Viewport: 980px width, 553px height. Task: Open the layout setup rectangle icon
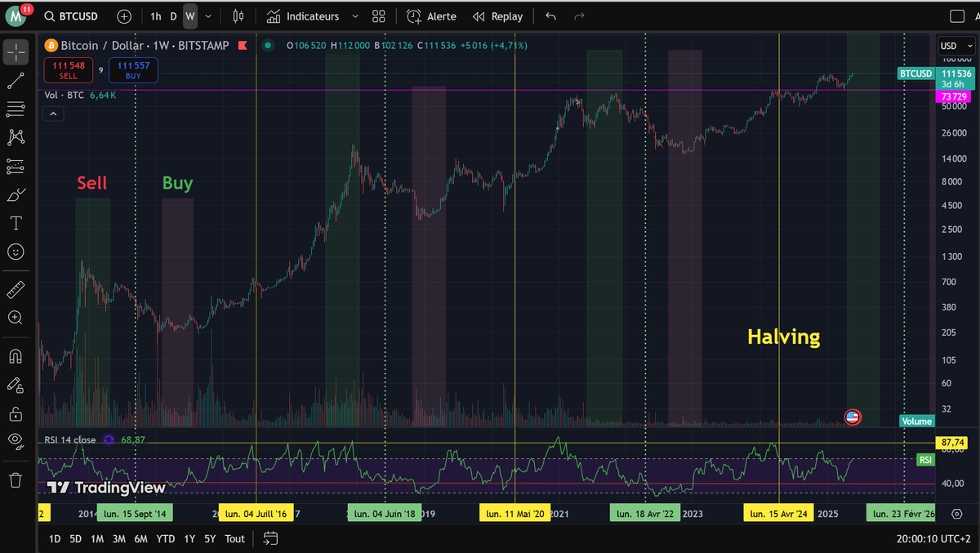pyautogui.click(x=958, y=16)
